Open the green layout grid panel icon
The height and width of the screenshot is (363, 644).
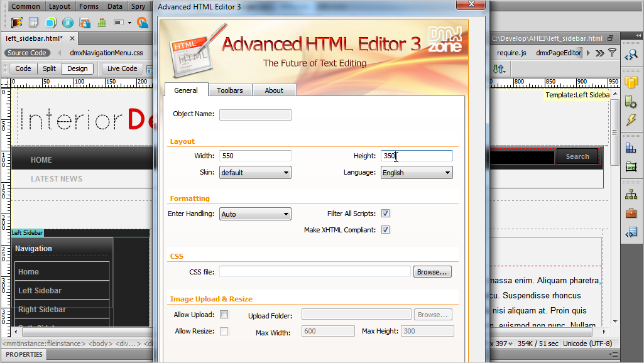[x=631, y=166]
